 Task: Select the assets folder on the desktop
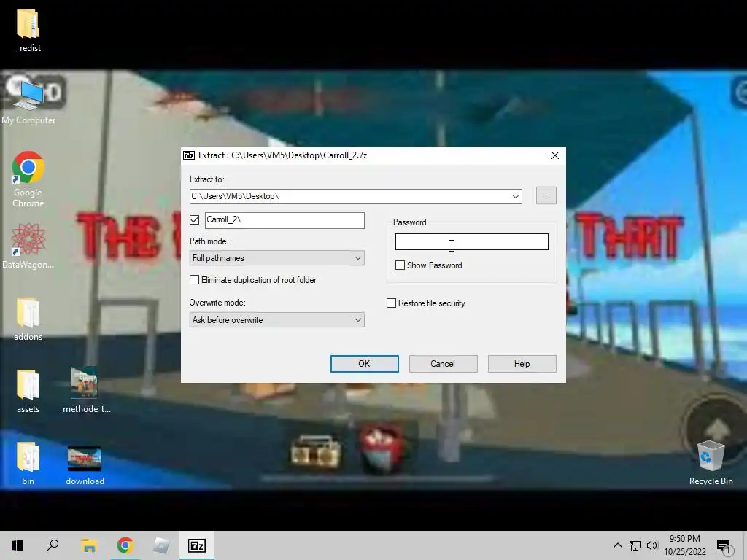point(28,392)
